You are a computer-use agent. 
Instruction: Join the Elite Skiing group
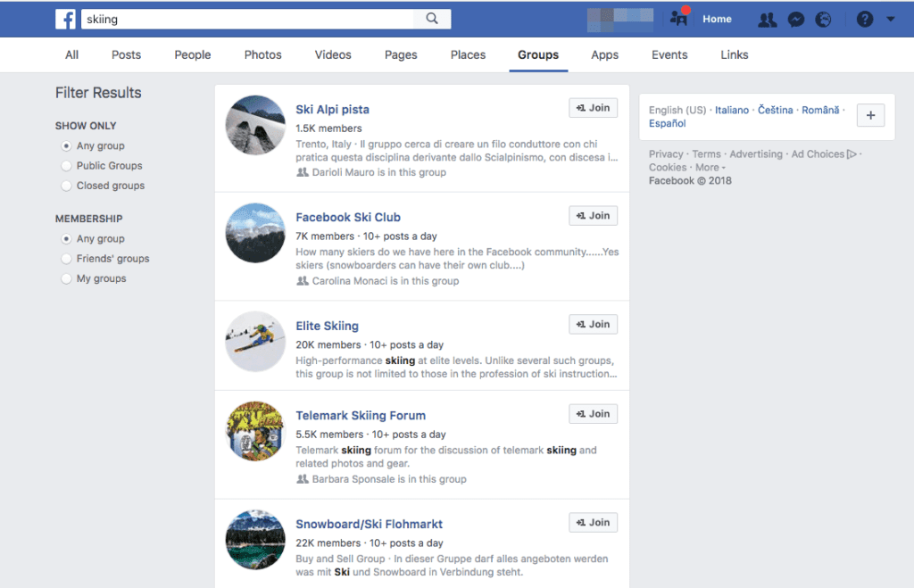[593, 324]
